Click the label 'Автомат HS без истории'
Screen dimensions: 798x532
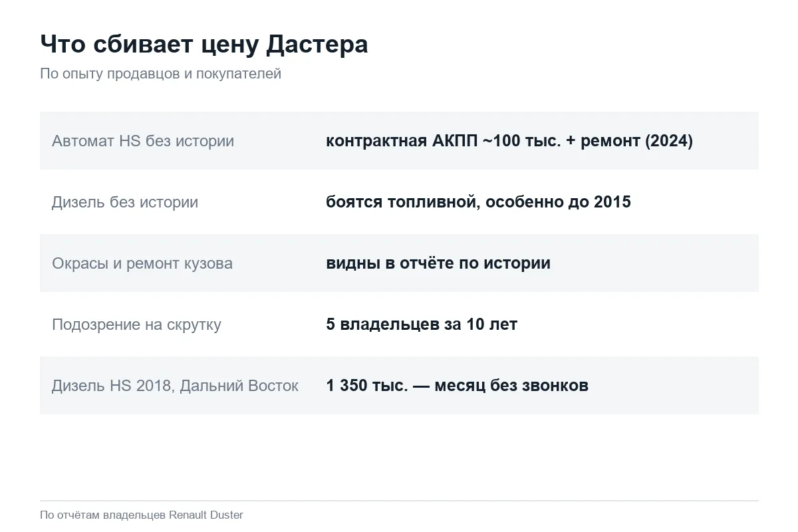click(x=143, y=141)
